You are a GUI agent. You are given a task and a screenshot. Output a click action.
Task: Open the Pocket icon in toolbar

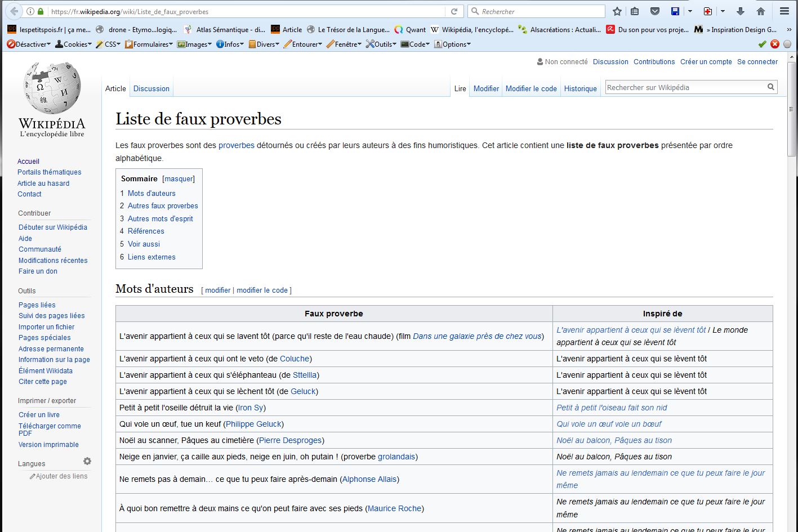[654, 11]
